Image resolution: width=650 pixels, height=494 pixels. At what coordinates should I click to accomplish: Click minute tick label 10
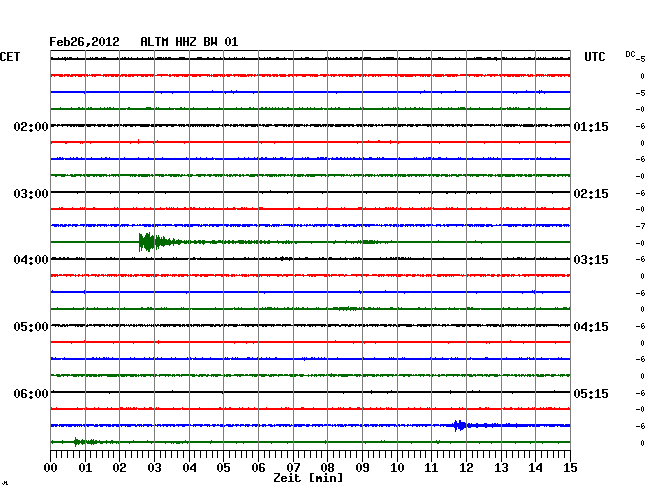(x=397, y=467)
